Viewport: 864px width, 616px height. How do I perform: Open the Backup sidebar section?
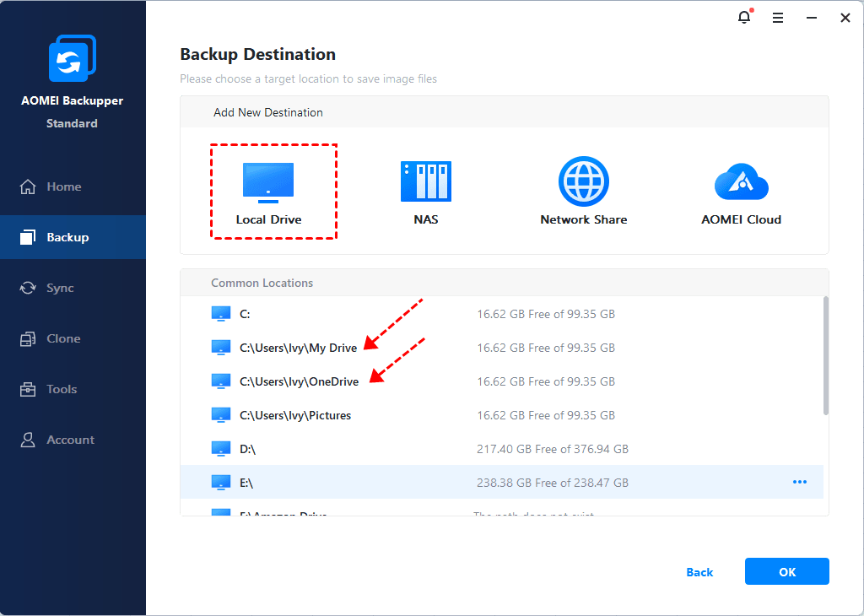67,237
